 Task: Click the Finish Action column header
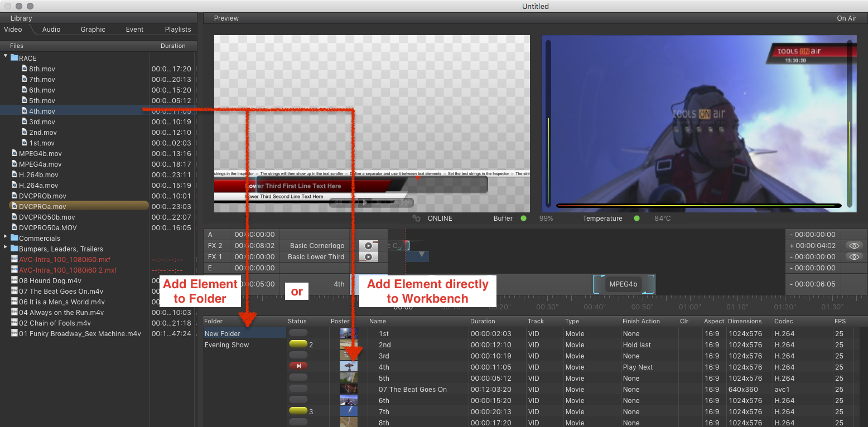[642, 321]
